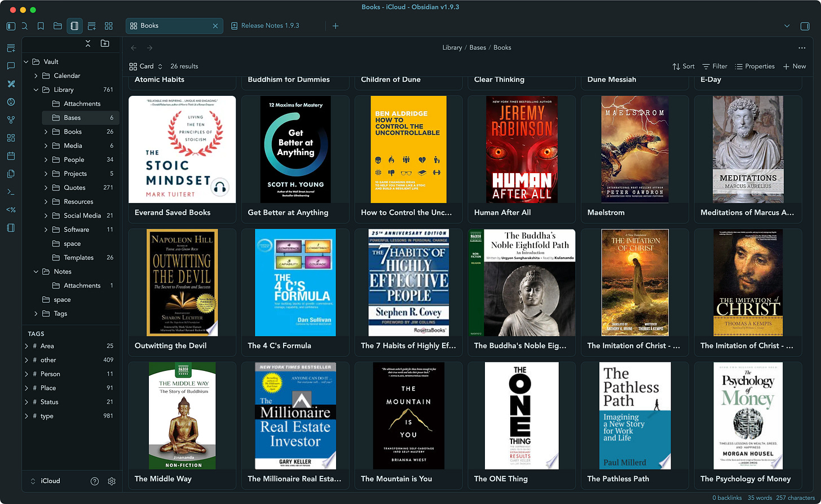
Task: Expand the Social Media folder
Action: pyautogui.click(x=46, y=216)
